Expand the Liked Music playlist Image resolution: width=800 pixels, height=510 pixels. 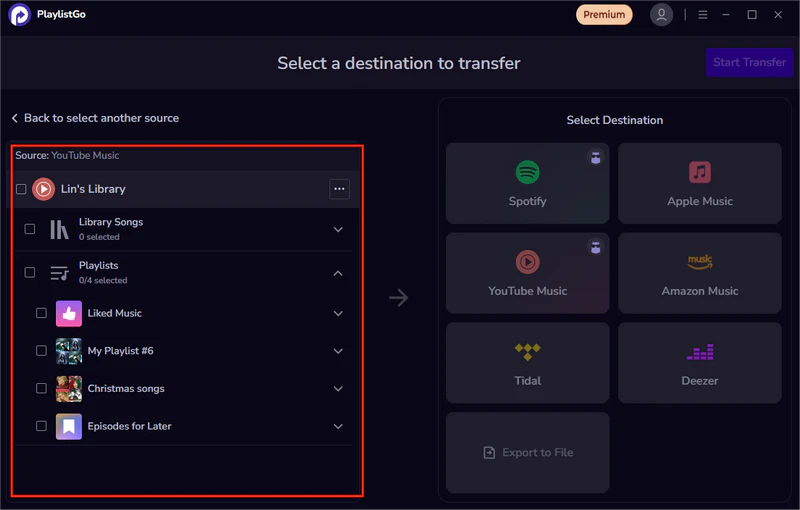tap(338, 313)
